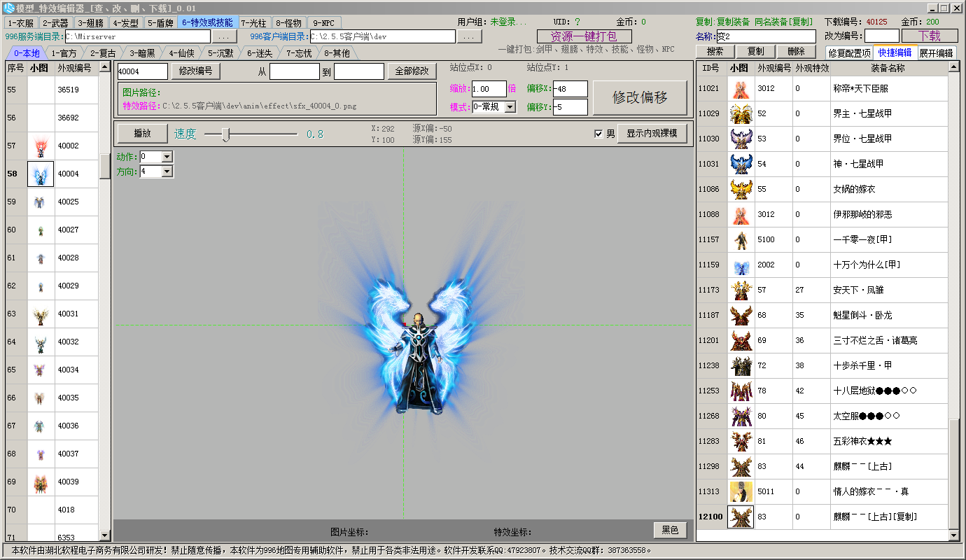Click the 搜索 search button

(x=715, y=52)
